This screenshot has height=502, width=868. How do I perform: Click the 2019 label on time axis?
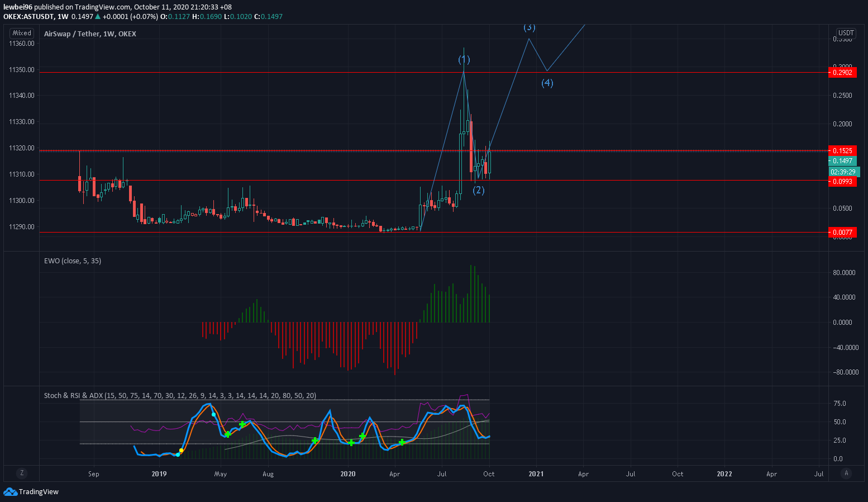159,474
